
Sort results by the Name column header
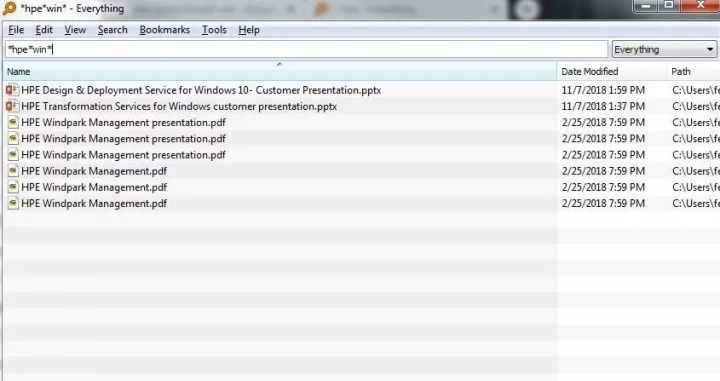[279, 71]
